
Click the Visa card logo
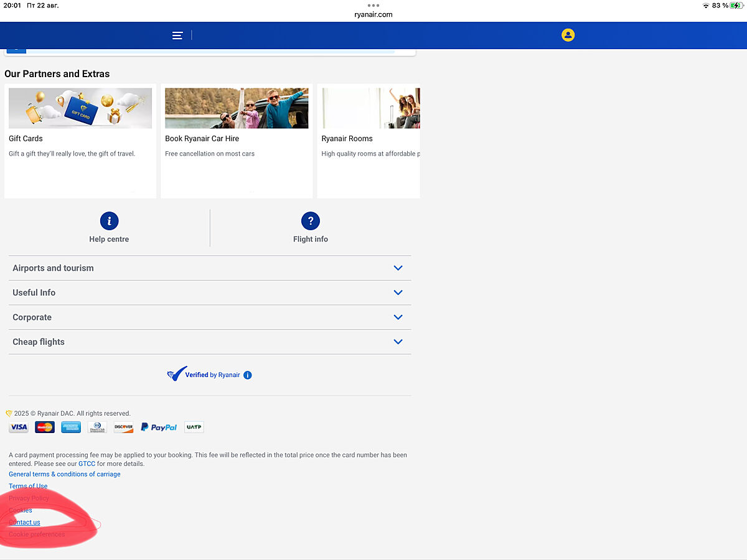pos(19,427)
